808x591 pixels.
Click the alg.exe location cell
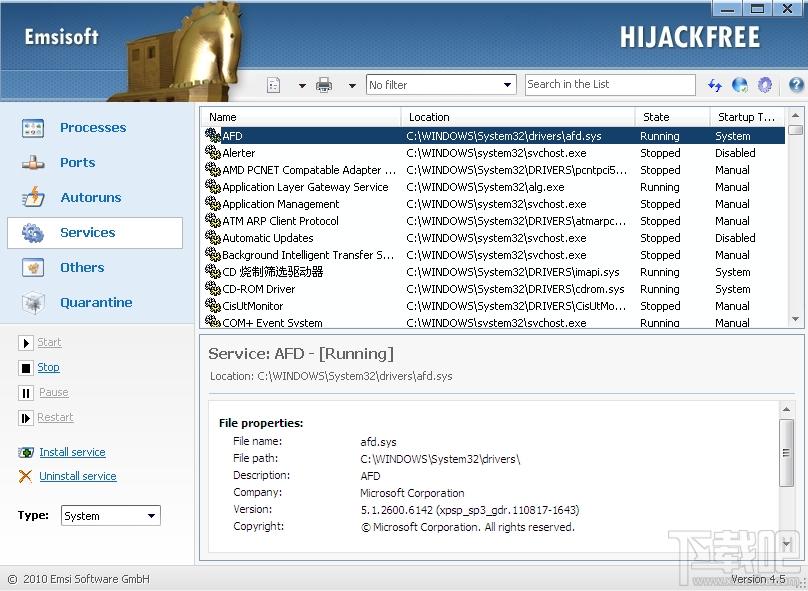485,187
